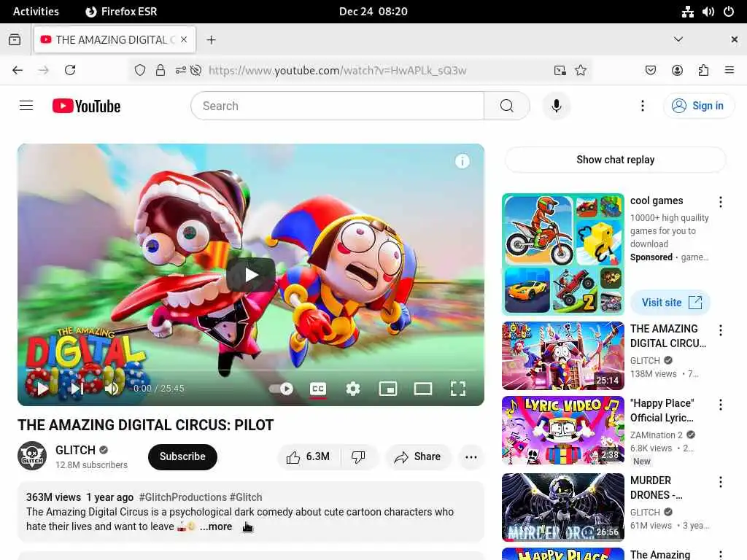
Task: Open options for cool games ad
Action: pyautogui.click(x=720, y=202)
